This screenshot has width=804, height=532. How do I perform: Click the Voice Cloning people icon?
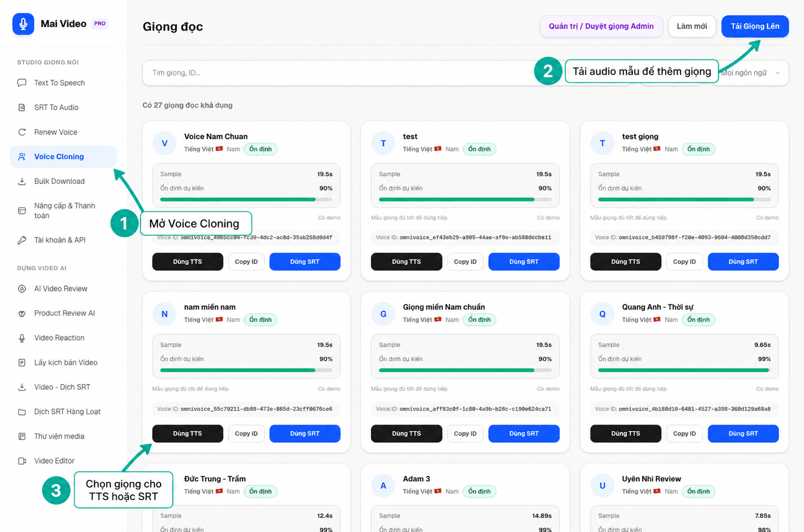click(22, 156)
